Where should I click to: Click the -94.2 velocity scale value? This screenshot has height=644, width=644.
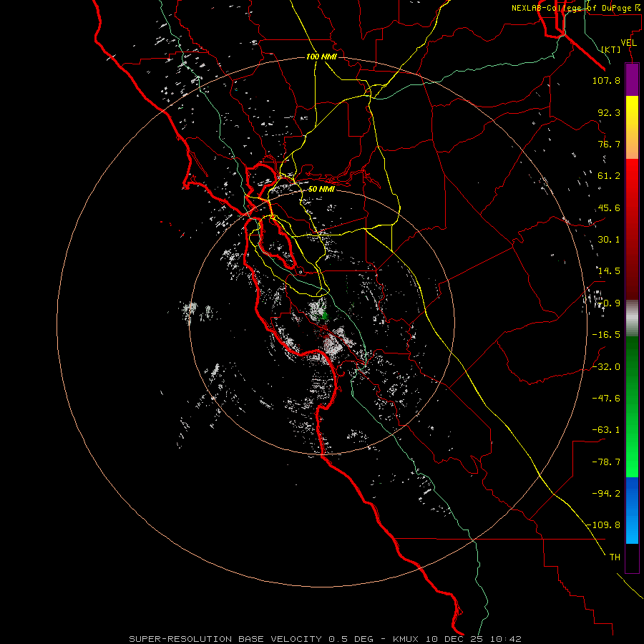pyautogui.click(x=606, y=494)
